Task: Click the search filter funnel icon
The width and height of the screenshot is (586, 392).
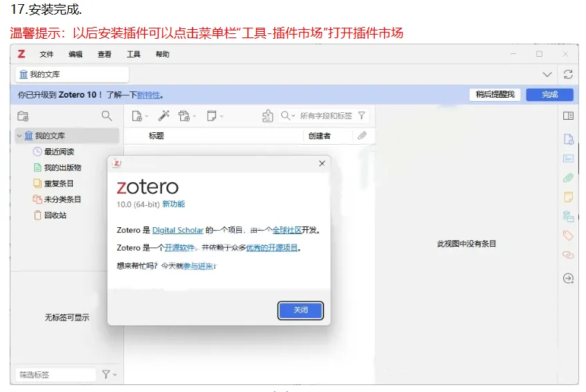Action: 362,116
